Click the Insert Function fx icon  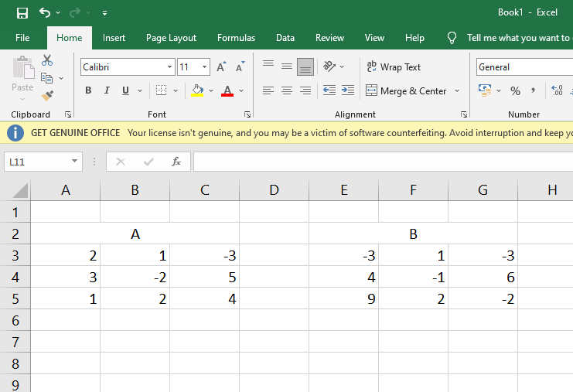coord(176,162)
